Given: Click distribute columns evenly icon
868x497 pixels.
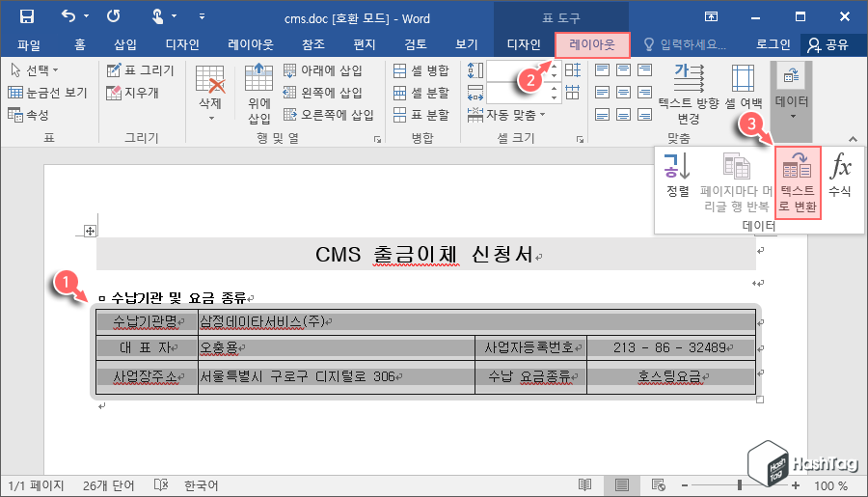Looking at the screenshot, I should point(573,93).
